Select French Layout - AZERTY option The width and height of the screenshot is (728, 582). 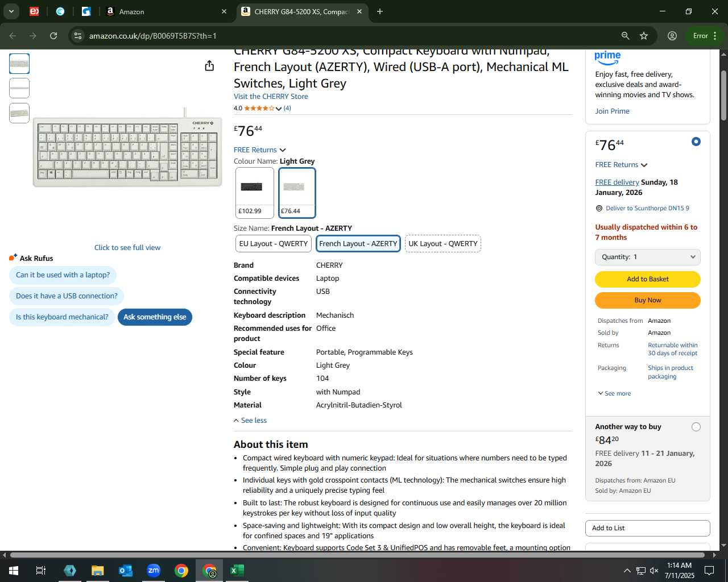click(x=358, y=244)
